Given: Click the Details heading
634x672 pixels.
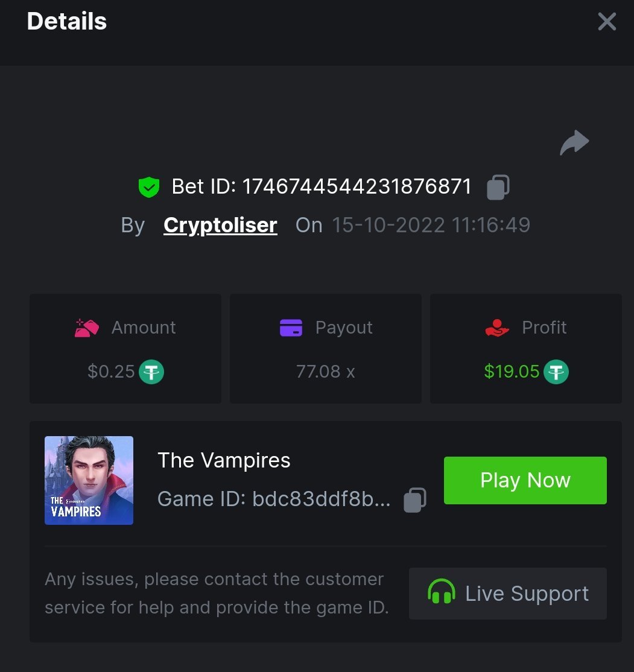Looking at the screenshot, I should pos(67,22).
